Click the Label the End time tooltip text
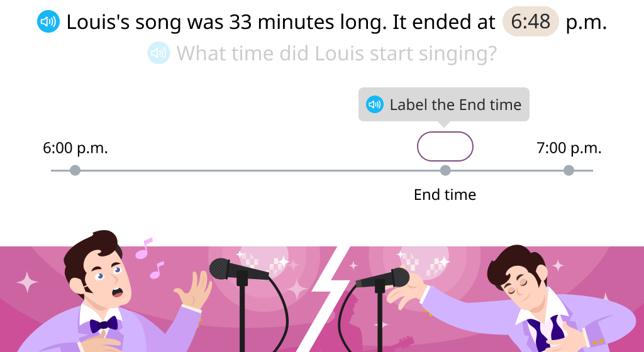This screenshot has width=644, height=352. [455, 104]
